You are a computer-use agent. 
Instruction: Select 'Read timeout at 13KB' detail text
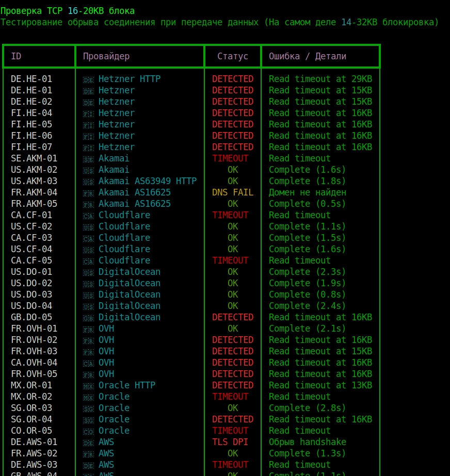(320, 385)
